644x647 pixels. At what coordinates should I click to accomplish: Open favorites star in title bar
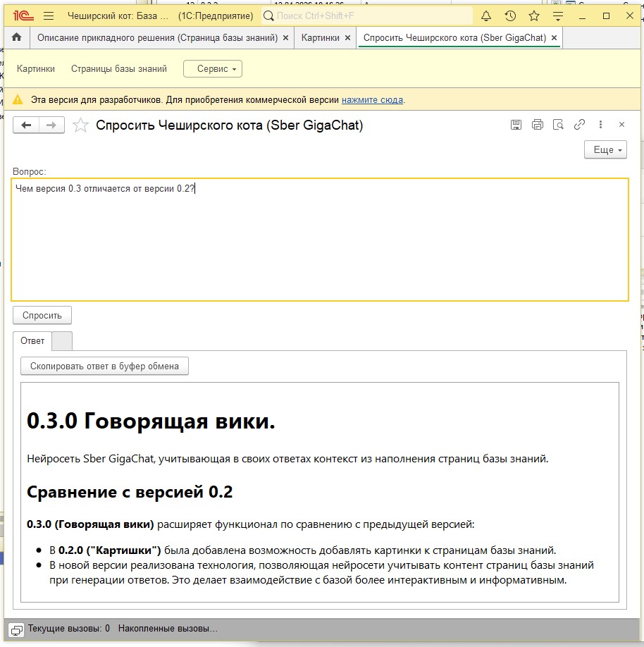click(x=534, y=16)
